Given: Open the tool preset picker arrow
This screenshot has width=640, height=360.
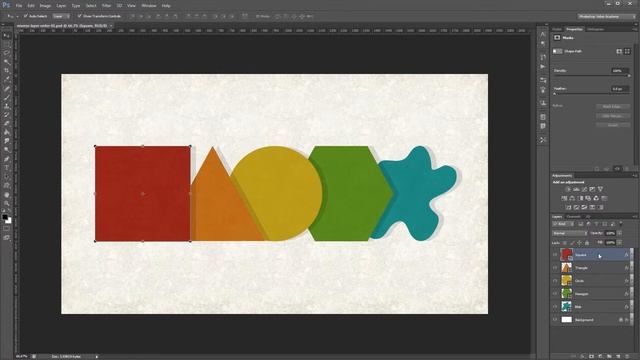Looking at the screenshot, I should click(x=17, y=16).
